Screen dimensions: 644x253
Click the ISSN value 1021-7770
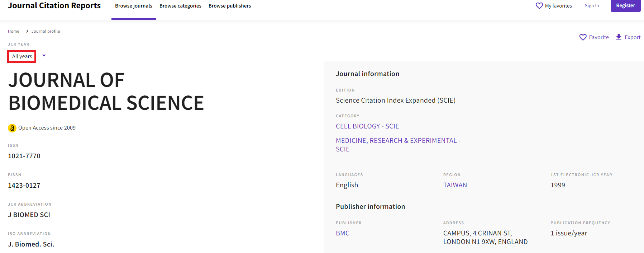click(x=24, y=156)
